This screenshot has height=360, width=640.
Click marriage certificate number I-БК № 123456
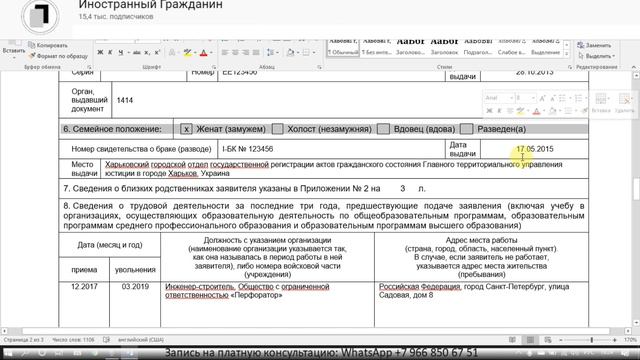click(x=248, y=149)
